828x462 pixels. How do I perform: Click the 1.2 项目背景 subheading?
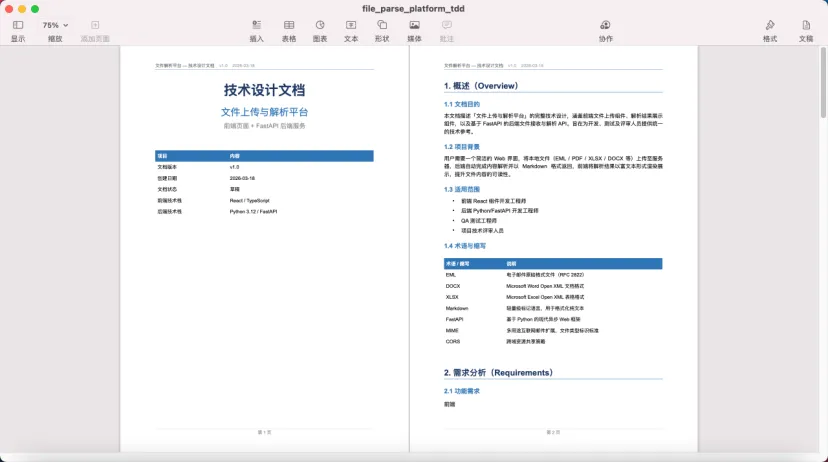point(462,147)
